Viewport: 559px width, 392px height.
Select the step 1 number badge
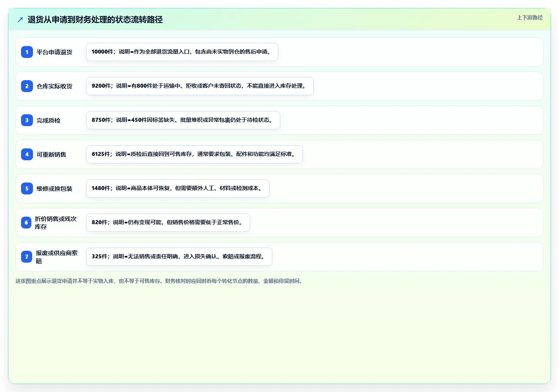27,52
